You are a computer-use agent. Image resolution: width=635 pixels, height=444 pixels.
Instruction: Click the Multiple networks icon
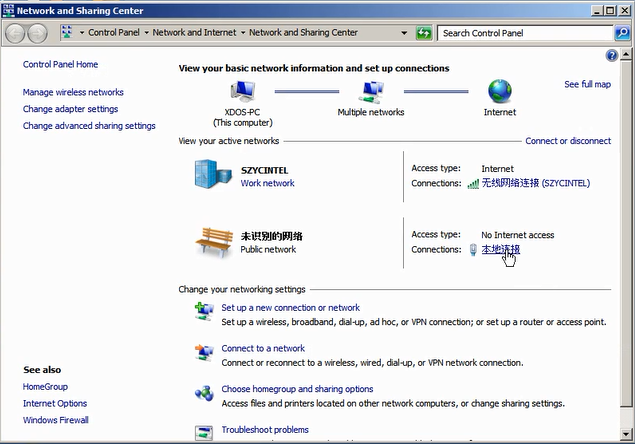[x=371, y=92]
